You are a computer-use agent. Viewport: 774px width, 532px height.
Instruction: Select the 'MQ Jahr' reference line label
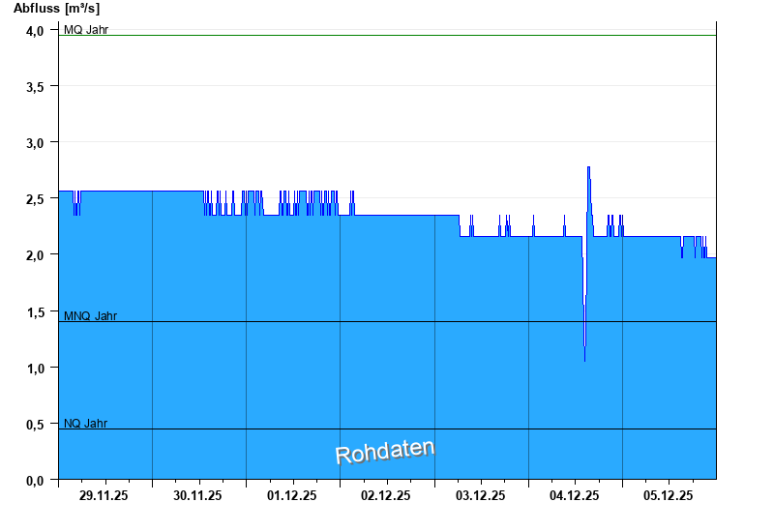click(86, 30)
